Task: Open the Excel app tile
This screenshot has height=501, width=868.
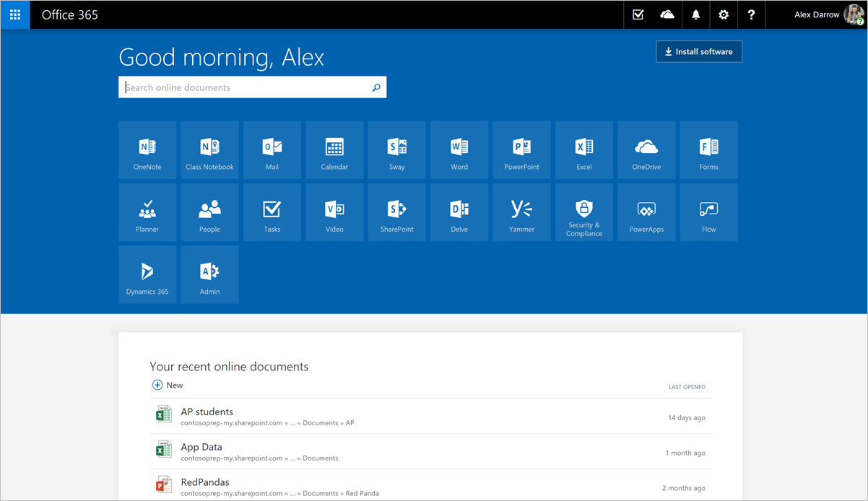Action: (584, 150)
